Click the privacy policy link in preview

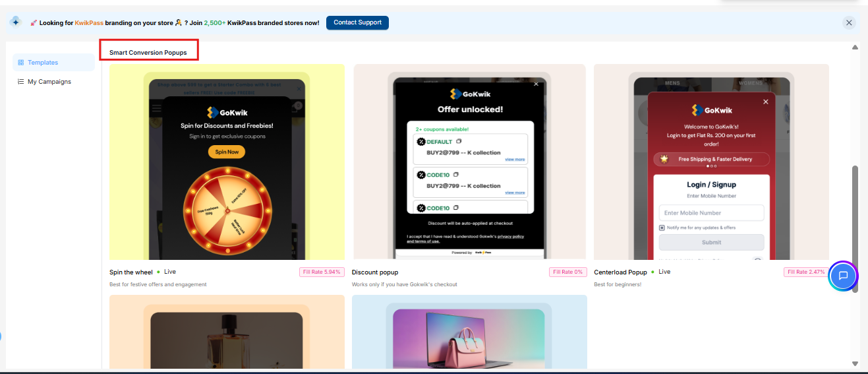pyautogui.click(x=511, y=236)
